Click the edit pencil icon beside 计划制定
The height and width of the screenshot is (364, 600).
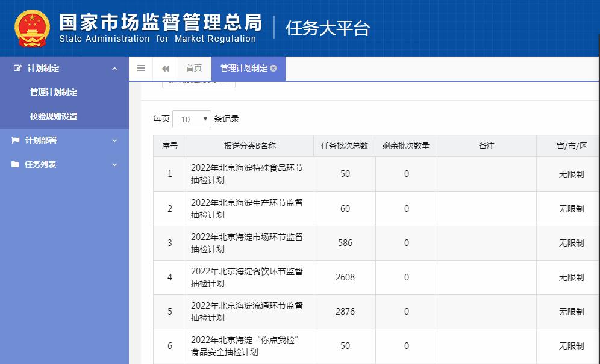tap(16, 68)
